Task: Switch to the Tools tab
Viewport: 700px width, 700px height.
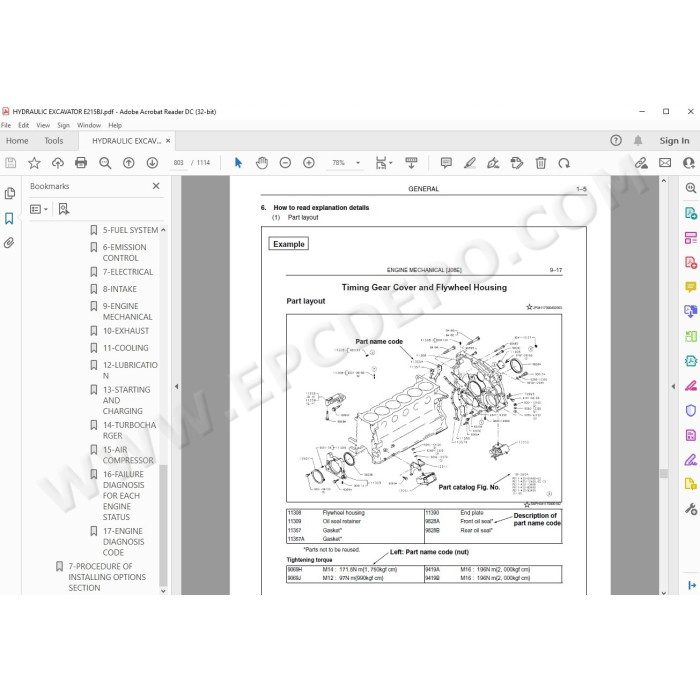Action: tap(54, 141)
